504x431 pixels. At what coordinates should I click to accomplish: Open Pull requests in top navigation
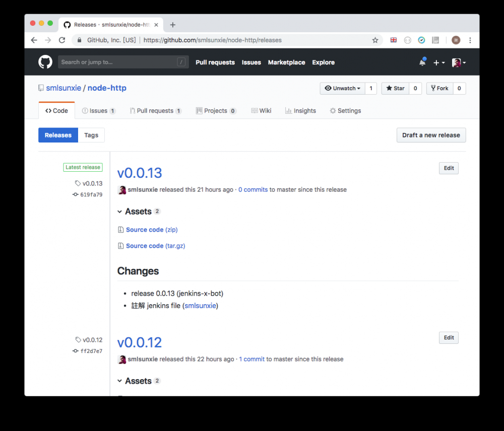pyautogui.click(x=215, y=62)
